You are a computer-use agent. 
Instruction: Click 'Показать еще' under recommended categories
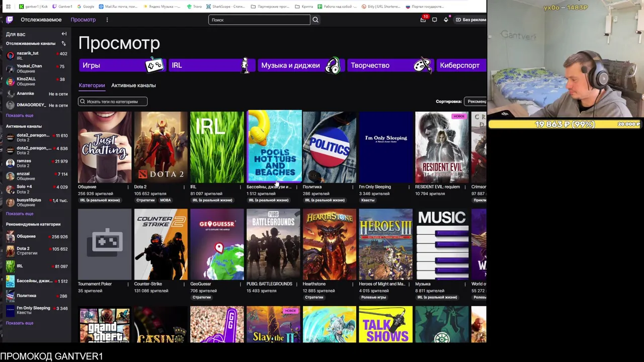pos(20,323)
